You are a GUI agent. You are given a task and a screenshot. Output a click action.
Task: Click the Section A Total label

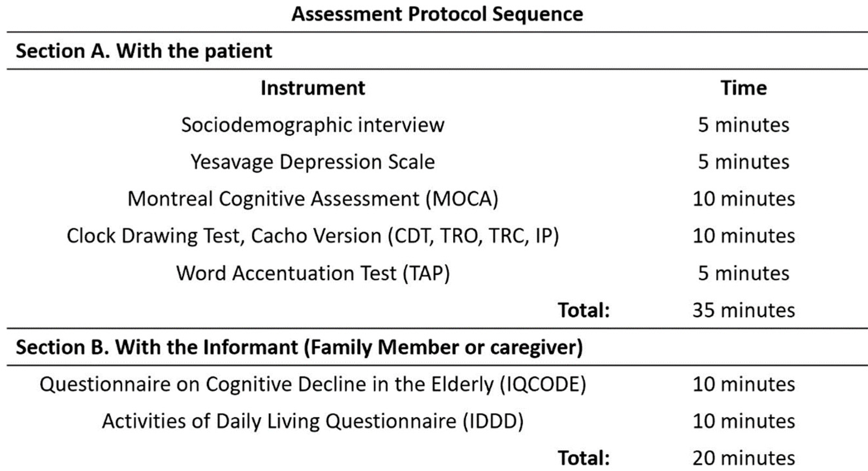tap(584, 310)
